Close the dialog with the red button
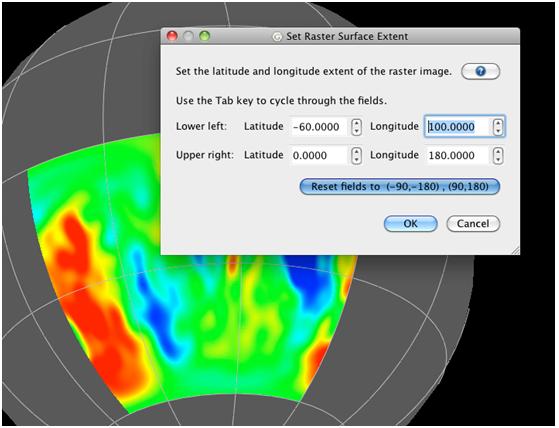The width and height of the screenshot is (559, 428). point(172,36)
